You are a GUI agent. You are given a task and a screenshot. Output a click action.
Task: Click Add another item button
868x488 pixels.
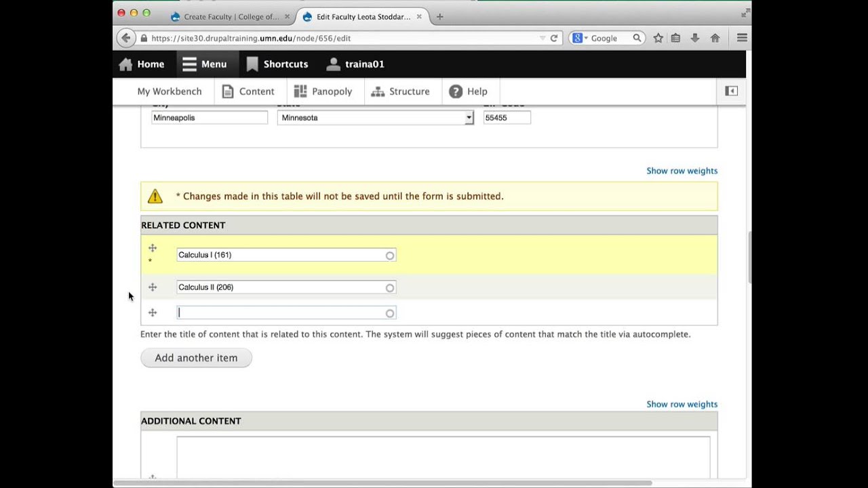click(196, 358)
